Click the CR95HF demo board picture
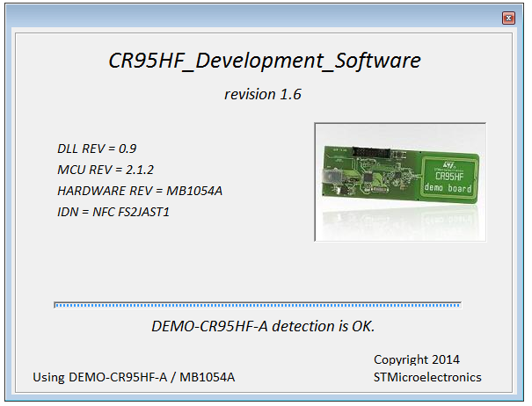 [x=400, y=182]
